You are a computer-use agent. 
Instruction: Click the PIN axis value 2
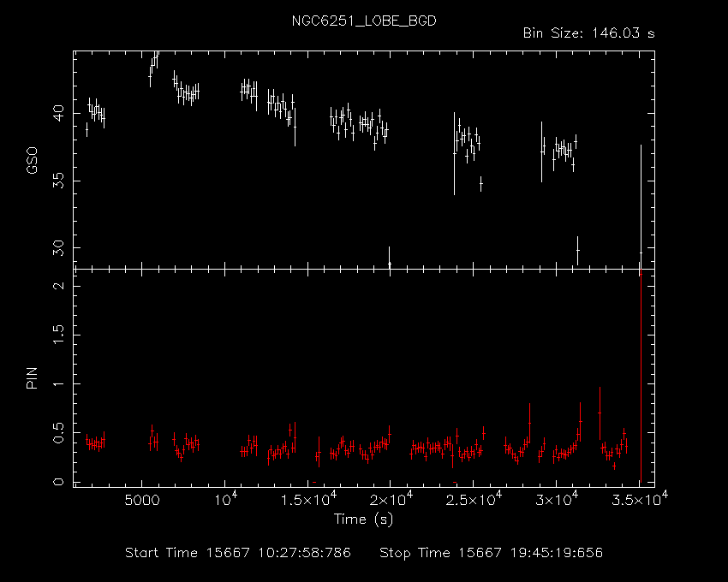58,285
